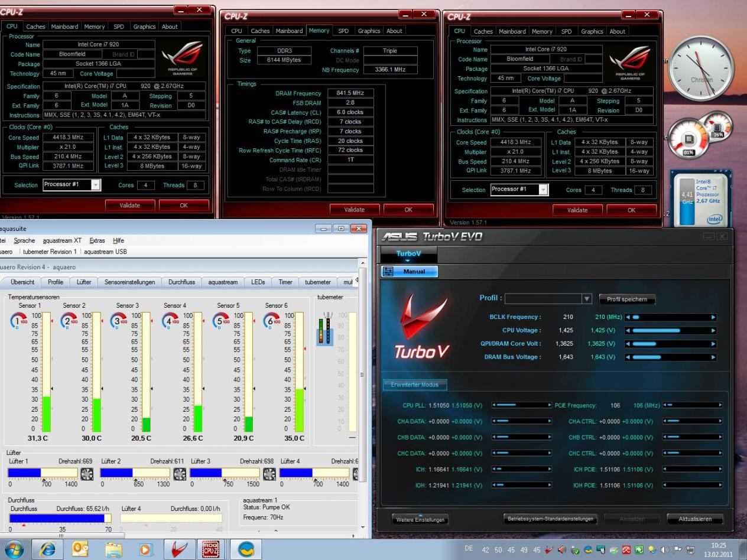Click the Sensor 4 gauge icon
Screen dimensions: 747x560
point(170,320)
